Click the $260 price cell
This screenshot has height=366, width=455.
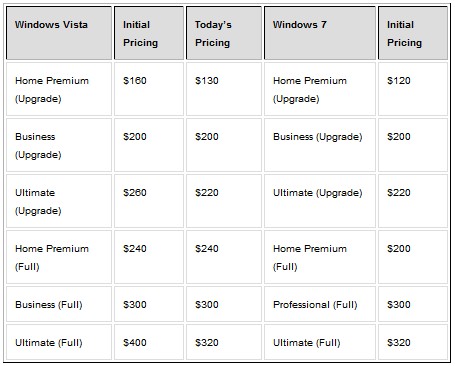click(149, 201)
